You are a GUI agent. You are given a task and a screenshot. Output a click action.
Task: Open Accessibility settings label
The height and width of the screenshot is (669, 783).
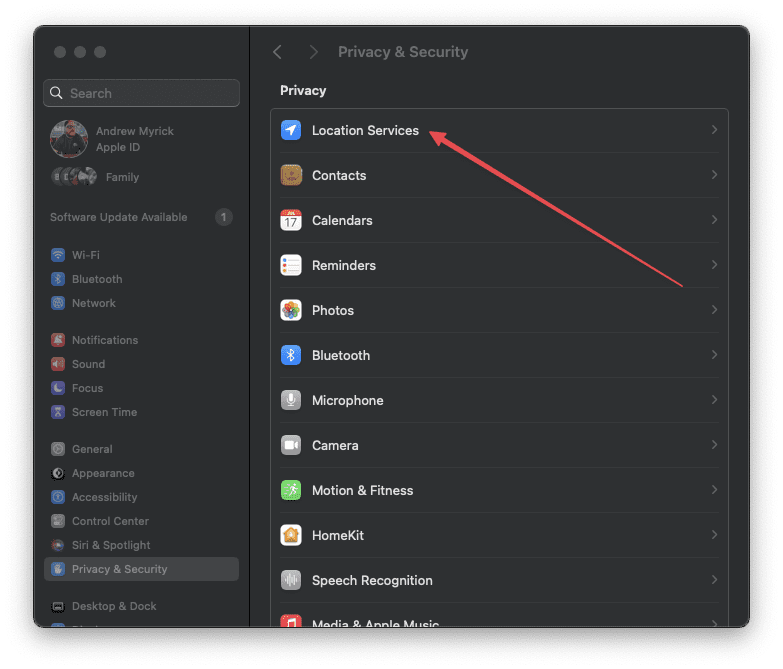104,497
